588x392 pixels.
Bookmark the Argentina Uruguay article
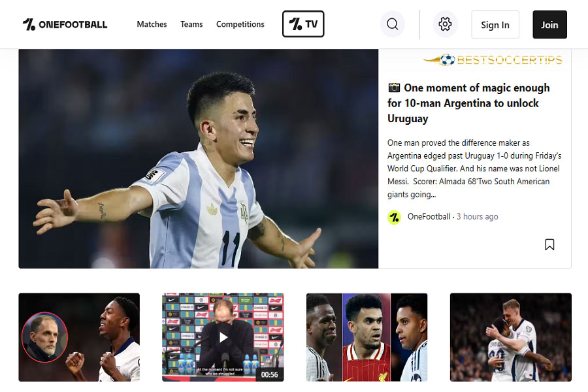[x=549, y=244]
